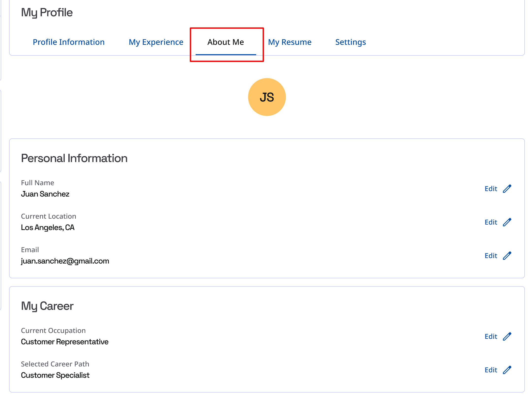532x396 pixels.
Task: Open the Profile Information tab
Action: point(69,42)
